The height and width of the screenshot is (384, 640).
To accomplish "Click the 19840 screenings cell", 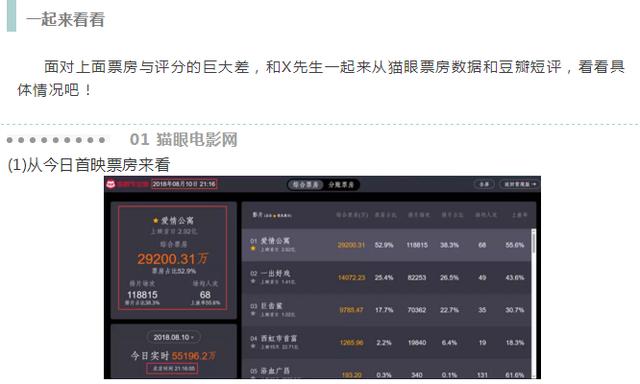I will coord(417,343).
